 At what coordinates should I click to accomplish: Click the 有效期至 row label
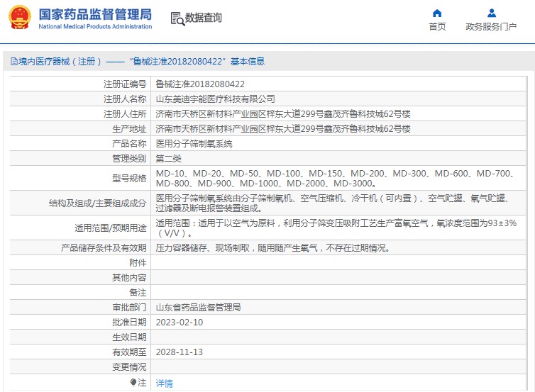coord(129,352)
